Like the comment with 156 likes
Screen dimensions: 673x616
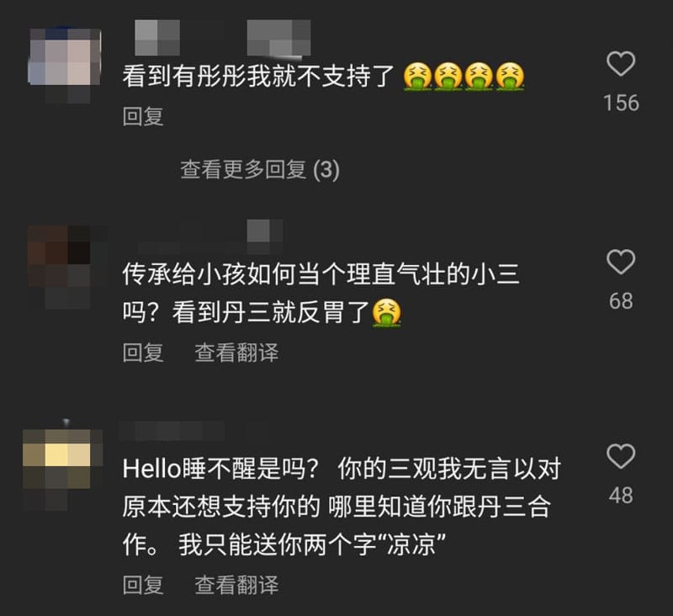621,64
